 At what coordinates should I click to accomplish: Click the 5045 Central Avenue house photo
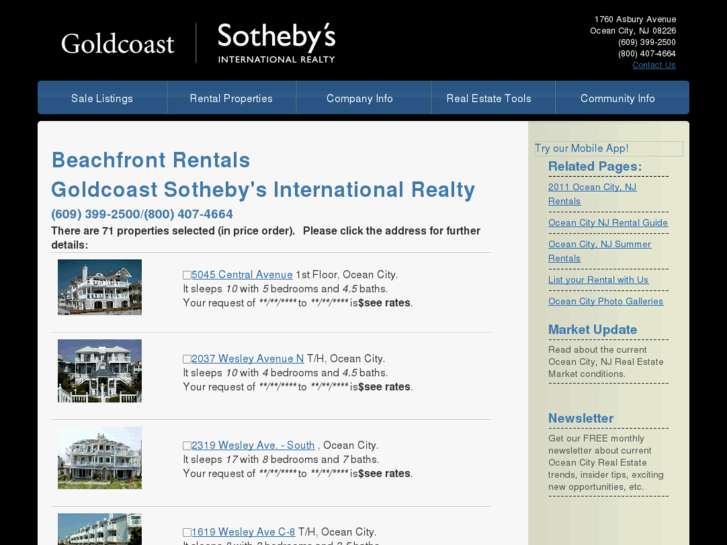tap(100, 287)
